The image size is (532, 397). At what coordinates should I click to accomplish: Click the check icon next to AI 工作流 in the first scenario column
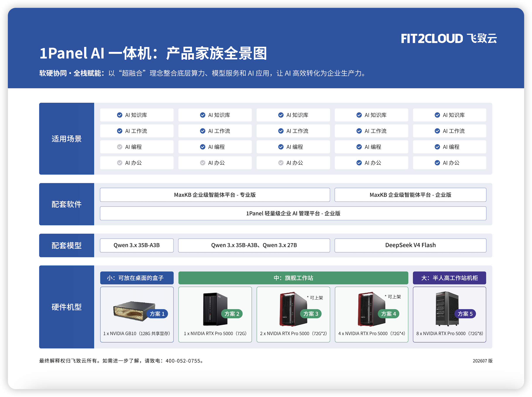(120, 131)
